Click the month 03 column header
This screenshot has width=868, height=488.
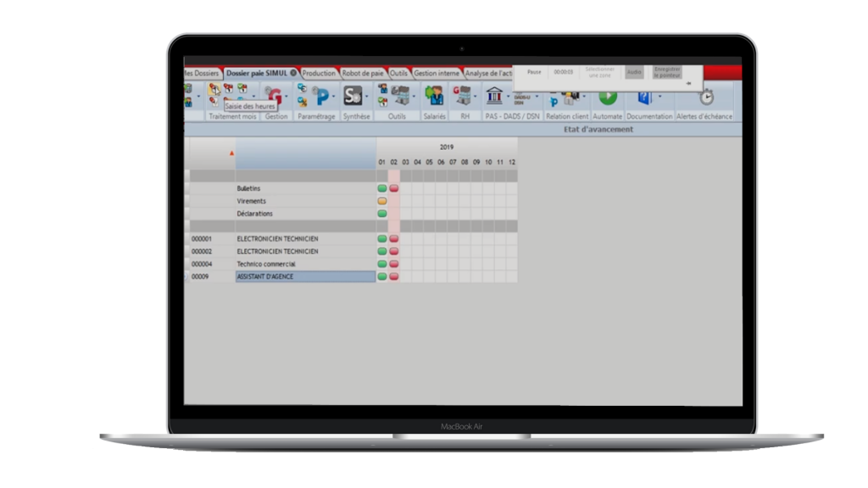(406, 162)
